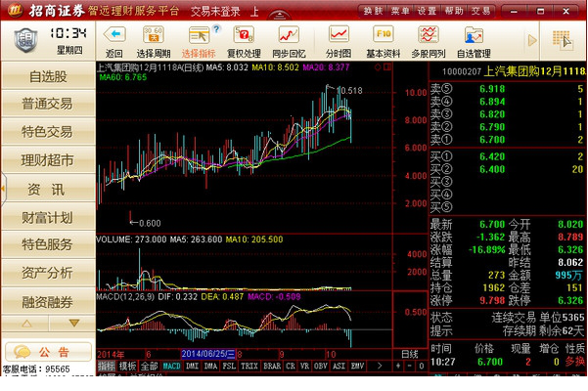Click the 卖⑤ ask price 6.918 row
This screenshot has height=391, width=588.
[x=508, y=89]
